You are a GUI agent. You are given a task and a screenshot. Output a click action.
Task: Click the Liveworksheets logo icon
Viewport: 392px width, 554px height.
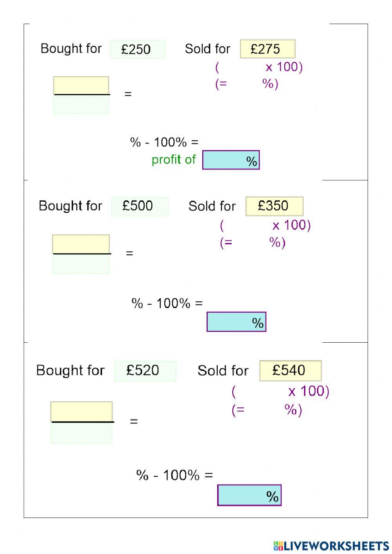pos(278,546)
